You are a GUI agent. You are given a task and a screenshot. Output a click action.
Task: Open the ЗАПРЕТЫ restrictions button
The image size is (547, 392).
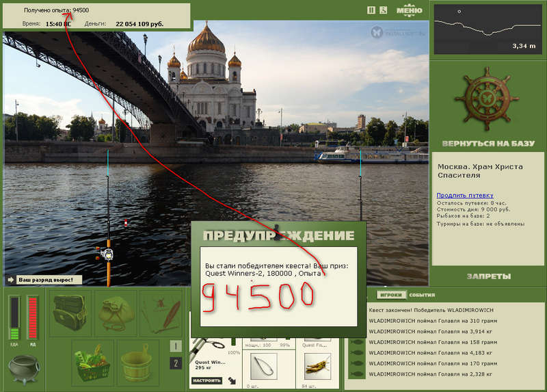click(489, 276)
